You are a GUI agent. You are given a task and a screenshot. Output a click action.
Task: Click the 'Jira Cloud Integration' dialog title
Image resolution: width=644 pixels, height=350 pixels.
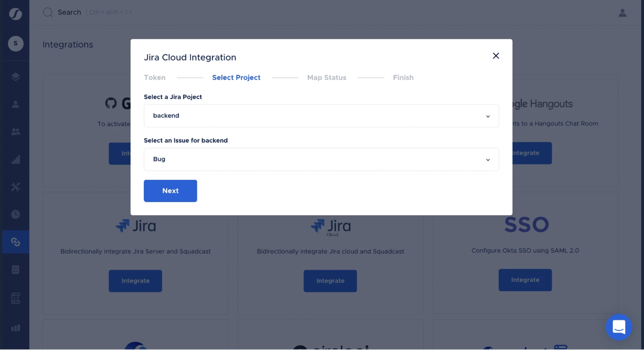click(x=190, y=58)
